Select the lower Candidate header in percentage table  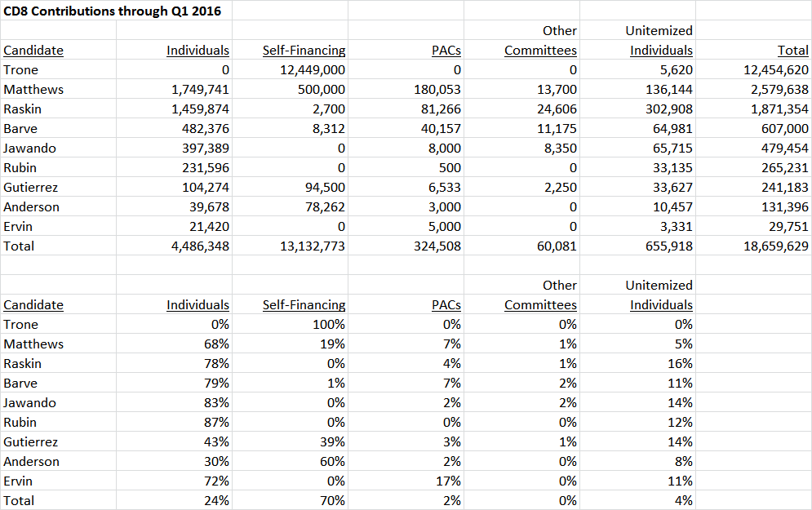33,305
